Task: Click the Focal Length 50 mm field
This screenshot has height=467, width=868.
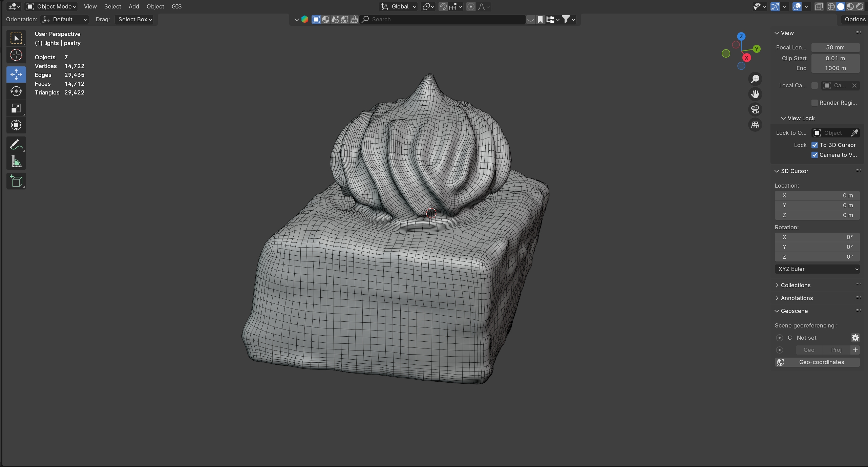Action: pyautogui.click(x=835, y=47)
